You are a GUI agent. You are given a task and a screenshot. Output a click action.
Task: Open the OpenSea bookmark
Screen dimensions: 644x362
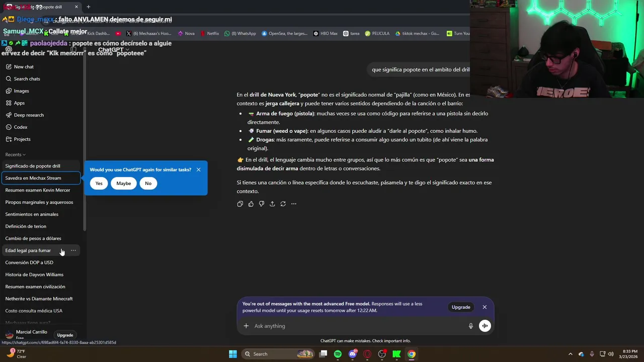[x=284, y=34]
